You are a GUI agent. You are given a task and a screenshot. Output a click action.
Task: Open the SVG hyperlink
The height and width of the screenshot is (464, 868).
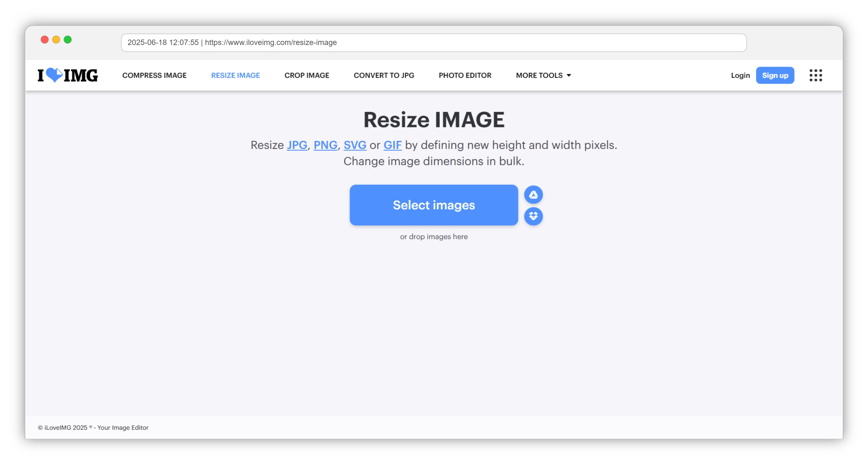click(355, 145)
